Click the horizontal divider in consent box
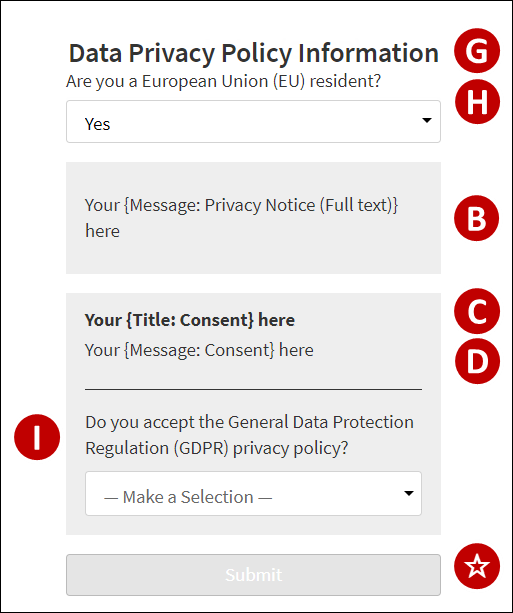This screenshot has height=613, width=513. [x=253, y=389]
